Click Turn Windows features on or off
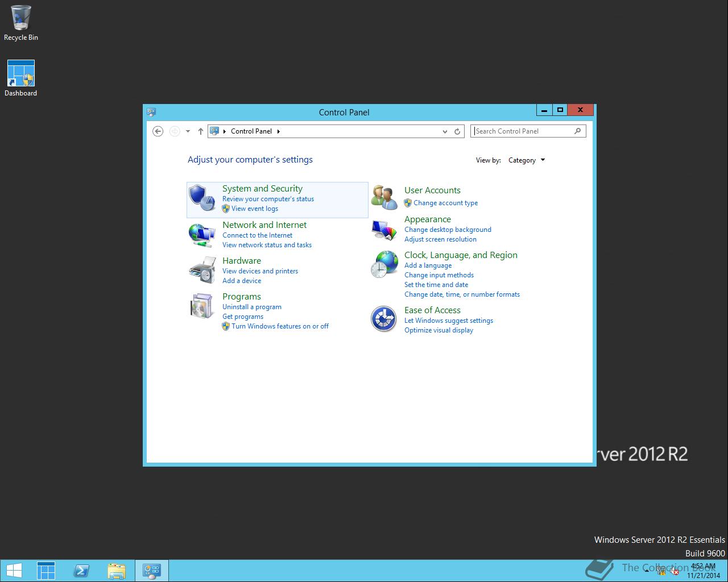This screenshot has height=582, width=728. pyautogui.click(x=280, y=326)
